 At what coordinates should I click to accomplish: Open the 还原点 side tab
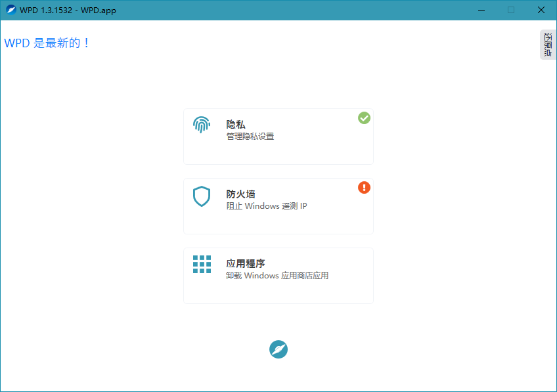pyautogui.click(x=548, y=45)
